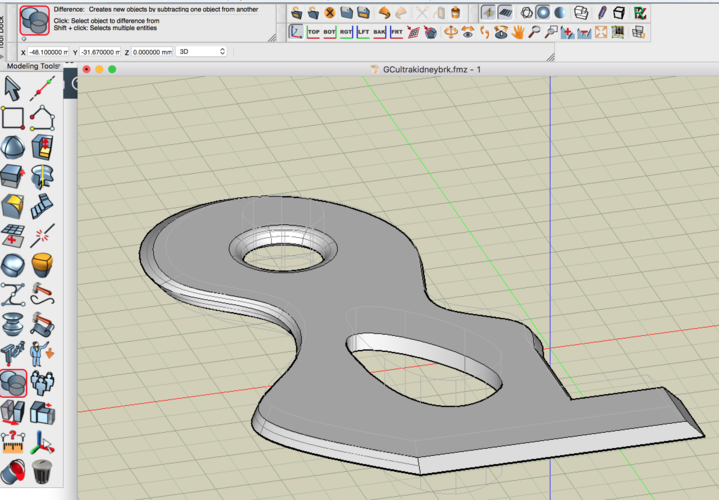
Task: Click the Fit All view icon
Action: 601,32
